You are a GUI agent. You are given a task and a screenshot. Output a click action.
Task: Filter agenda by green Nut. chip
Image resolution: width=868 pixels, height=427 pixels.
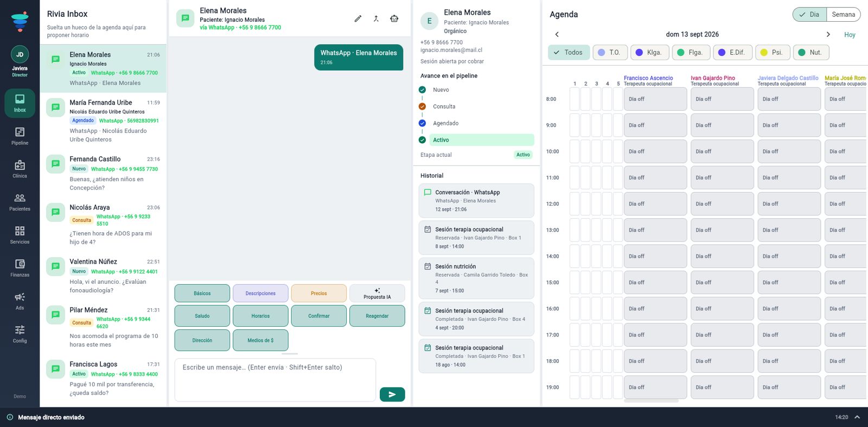[811, 53]
